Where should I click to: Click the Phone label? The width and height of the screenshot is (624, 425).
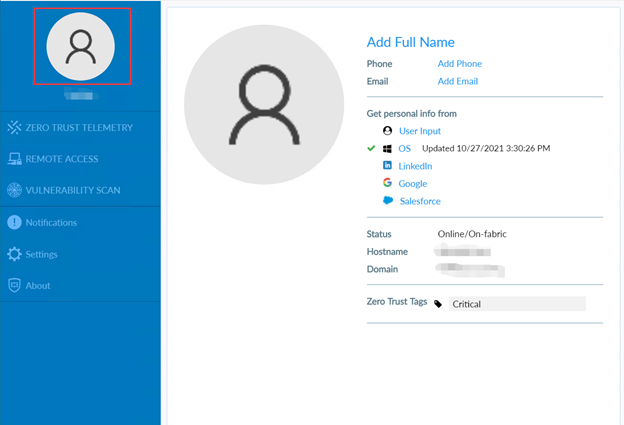pyautogui.click(x=379, y=64)
